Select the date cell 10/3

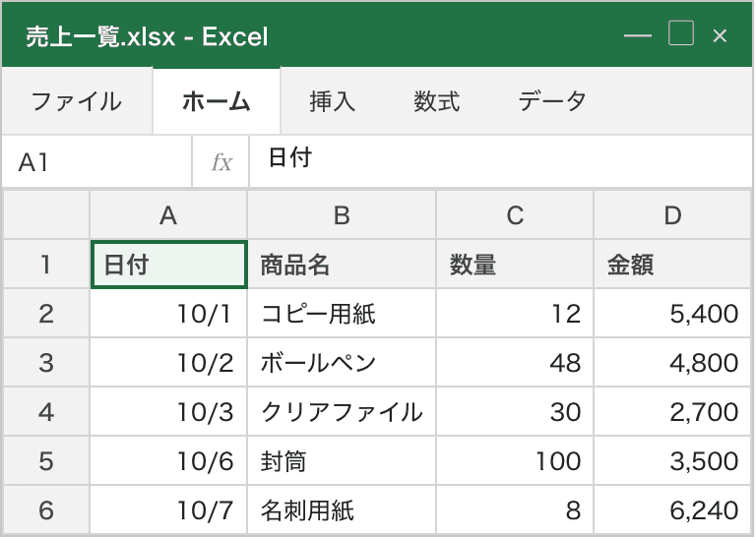pos(168,412)
